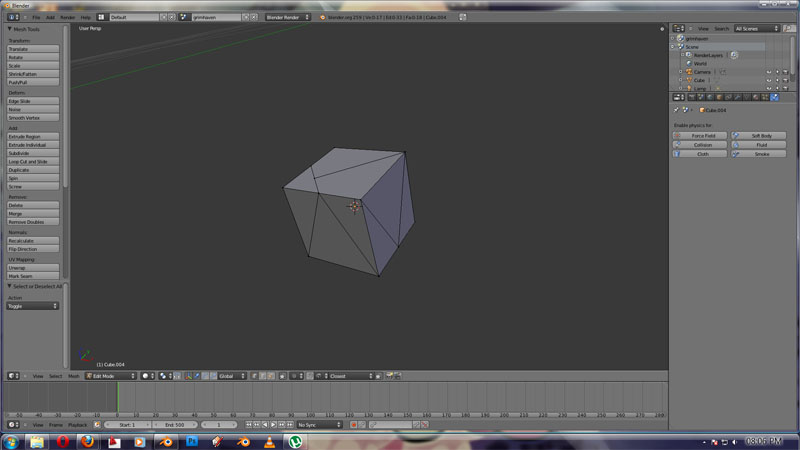Toggle limit selection to visible button
This screenshot has width=800, height=450.
click(282, 376)
